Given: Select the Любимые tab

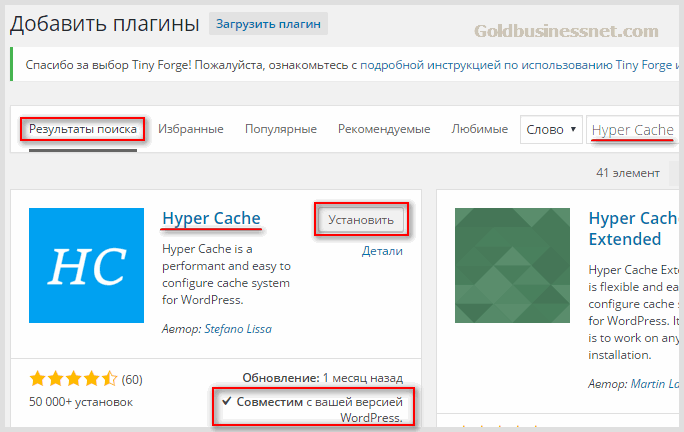Looking at the screenshot, I should point(479,129).
